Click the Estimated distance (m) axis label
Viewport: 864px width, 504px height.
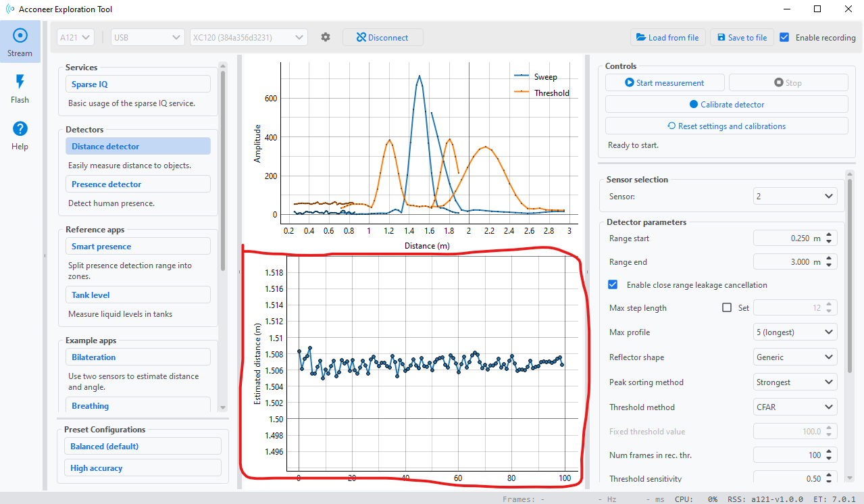pyautogui.click(x=257, y=363)
